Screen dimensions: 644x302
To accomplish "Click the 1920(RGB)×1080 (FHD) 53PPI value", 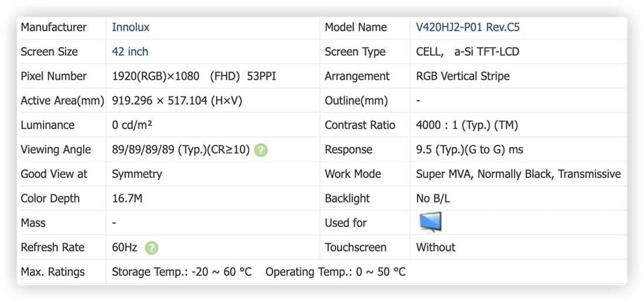I will point(194,76).
